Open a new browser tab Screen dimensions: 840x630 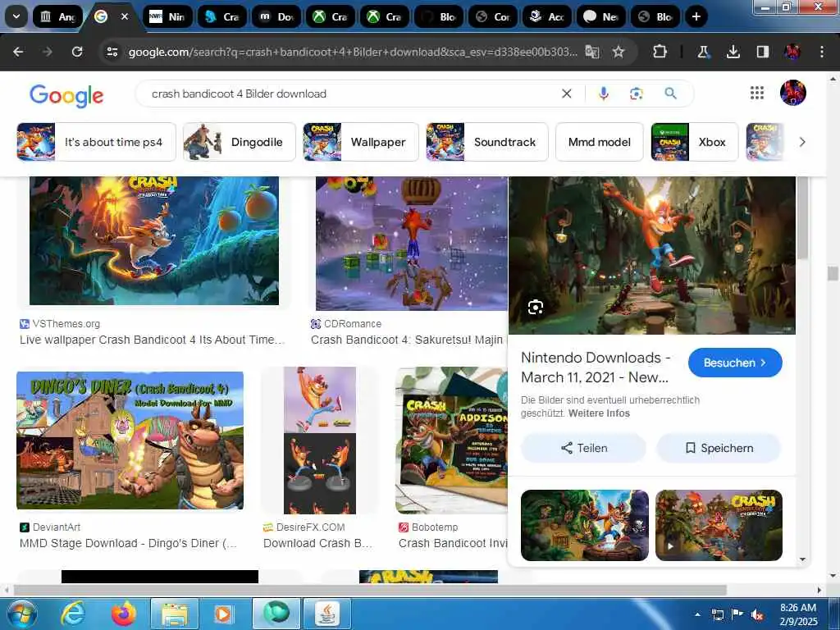pos(696,16)
